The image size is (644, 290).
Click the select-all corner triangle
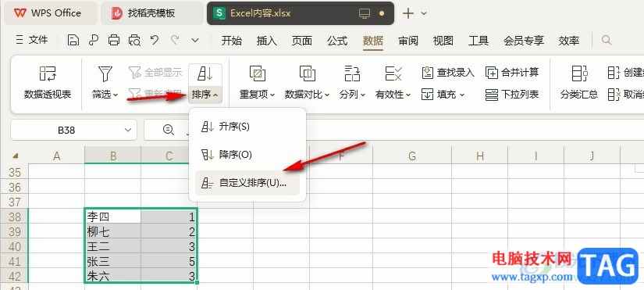tap(16, 156)
